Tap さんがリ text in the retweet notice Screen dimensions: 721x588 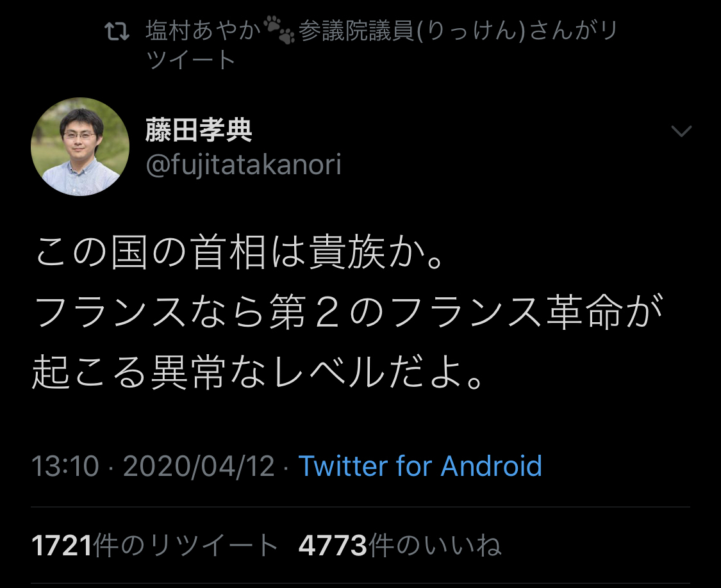click(x=573, y=31)
